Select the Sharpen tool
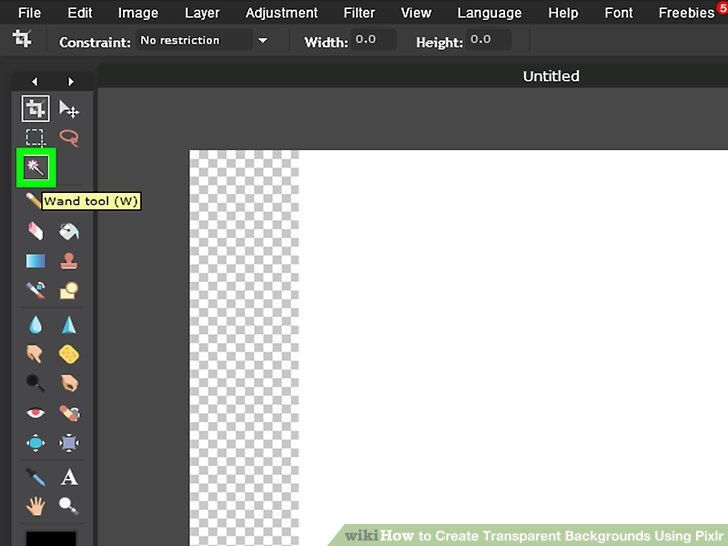 69,325
